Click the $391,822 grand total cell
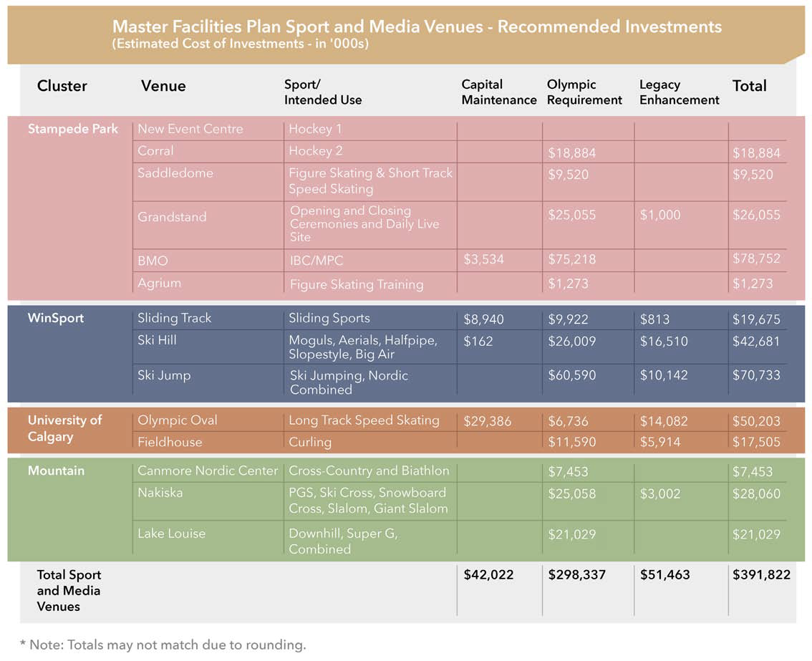The width and height of the screenshot is (812, 661). click(x=761, y=574)
